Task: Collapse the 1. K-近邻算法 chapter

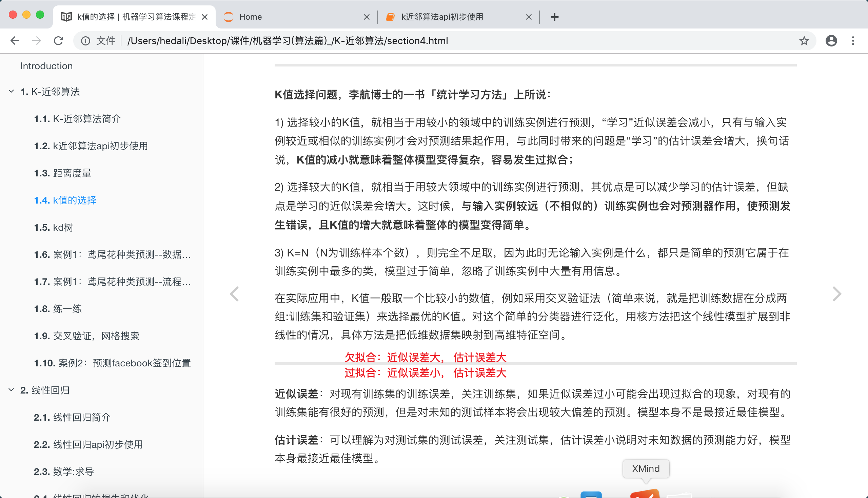Action: click(x=11, y=91)
